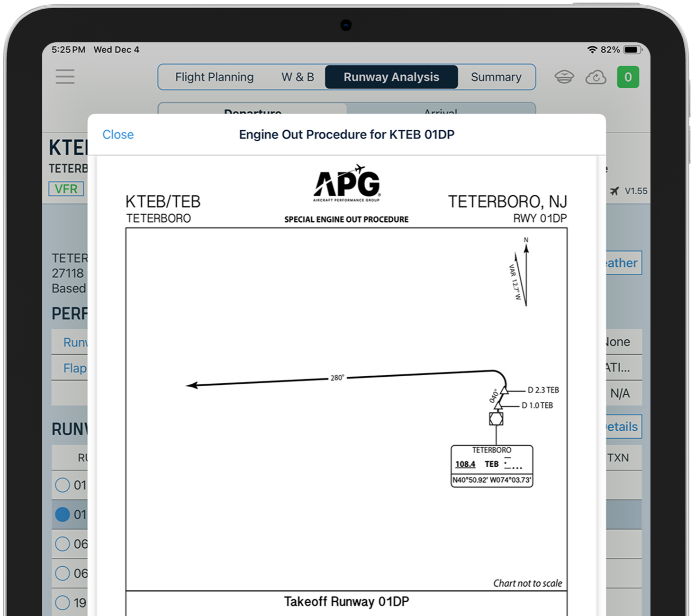Viewport: 696px width, 616px height.
Task: Open the Weather button
Action: (x=623, y=263)
